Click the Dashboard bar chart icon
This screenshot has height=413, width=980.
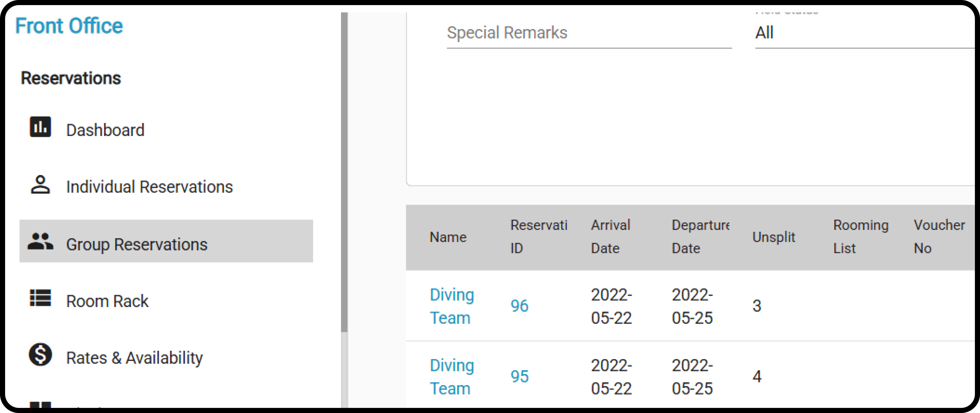40,127
